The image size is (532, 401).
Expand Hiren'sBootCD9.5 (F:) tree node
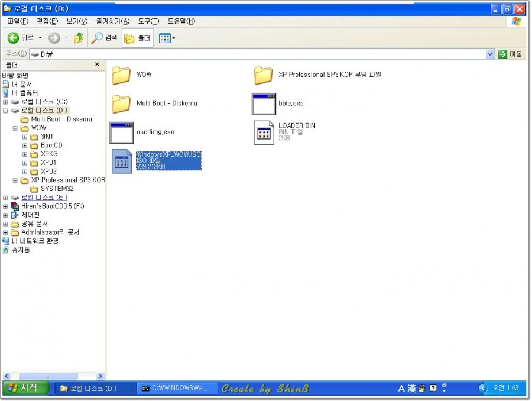[x=5, y=206]
